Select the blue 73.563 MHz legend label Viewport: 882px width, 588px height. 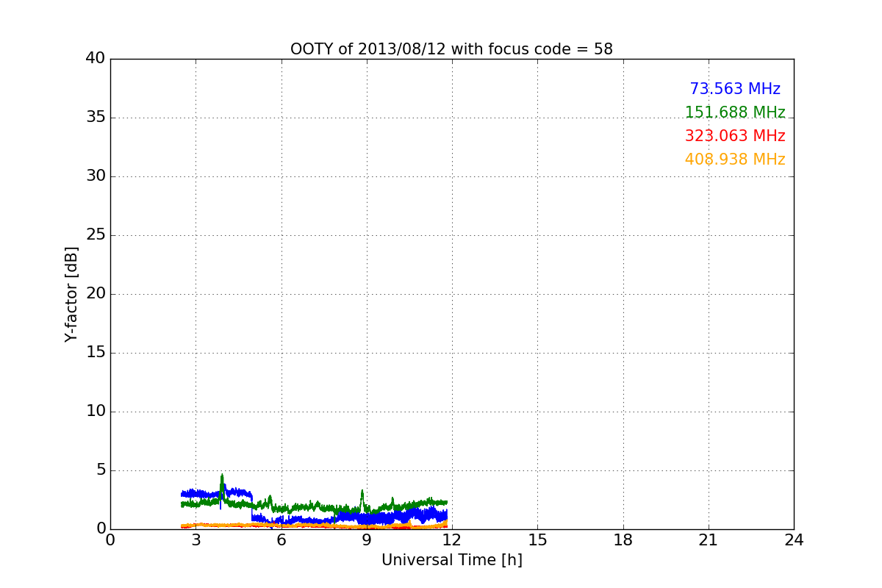735,89
